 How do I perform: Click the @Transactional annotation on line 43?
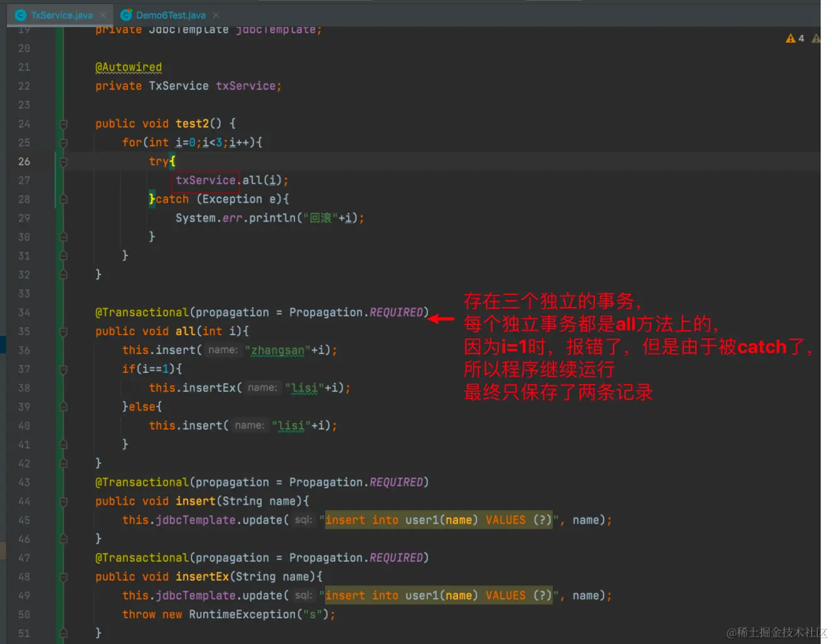point(142,482)
